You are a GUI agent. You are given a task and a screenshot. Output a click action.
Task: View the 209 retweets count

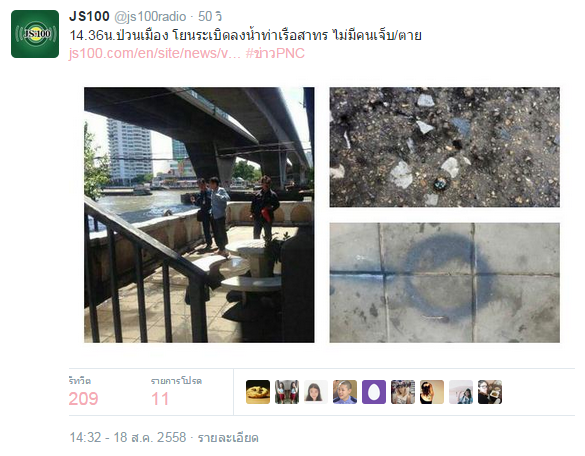(83, 399)
